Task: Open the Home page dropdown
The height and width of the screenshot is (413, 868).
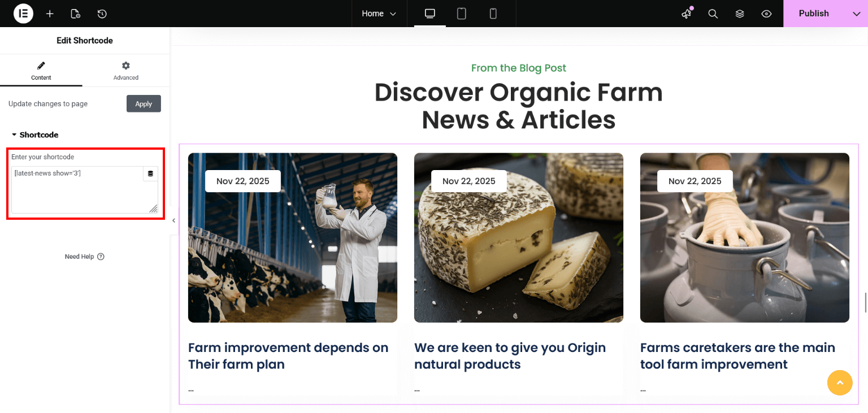Action: tap(379, 14)
